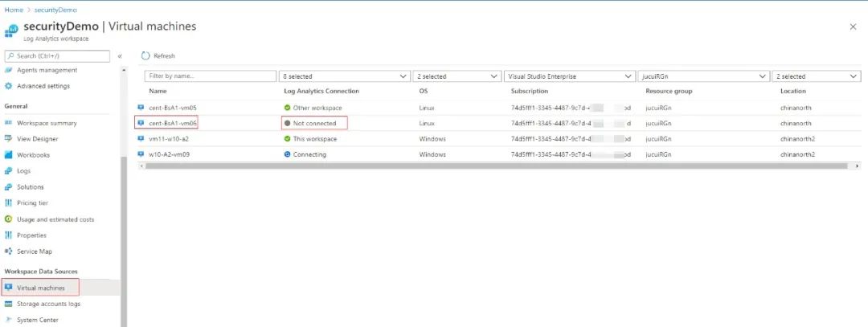
Task: Open the vm11-w10-a2 virtual machine
Action: [x=169, y=139]
